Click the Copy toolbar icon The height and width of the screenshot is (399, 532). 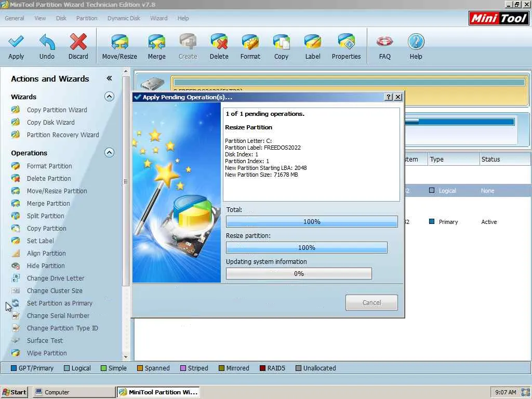281,42
